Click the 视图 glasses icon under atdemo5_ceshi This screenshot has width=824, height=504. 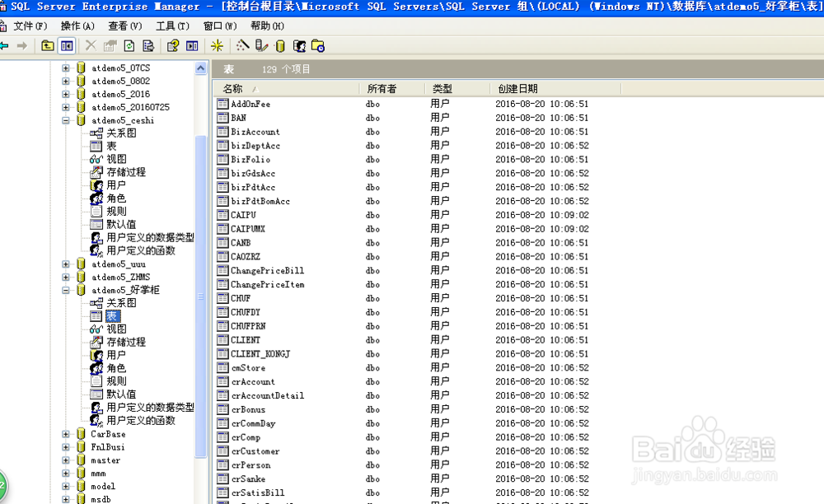pyautogui.click(x=96, y=159)
